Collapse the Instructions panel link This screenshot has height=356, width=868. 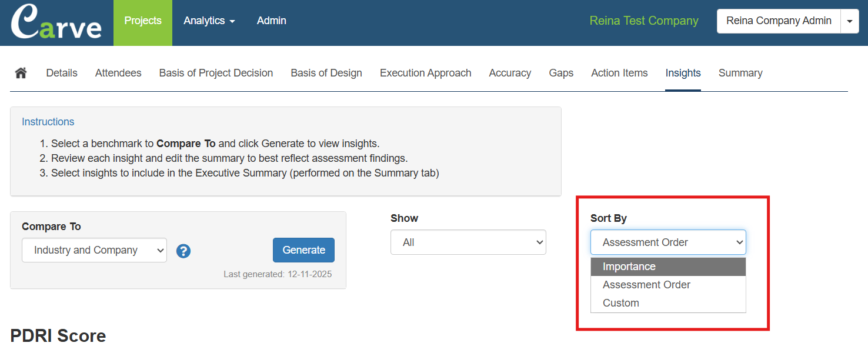tap(48, 122)
